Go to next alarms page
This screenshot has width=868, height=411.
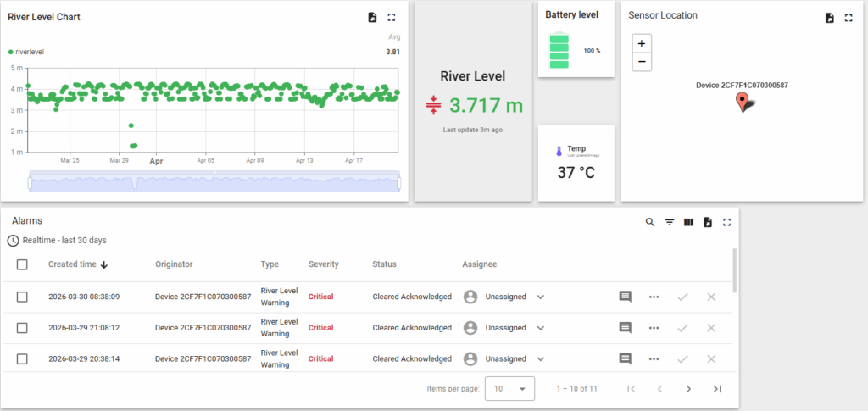point(688,389)
